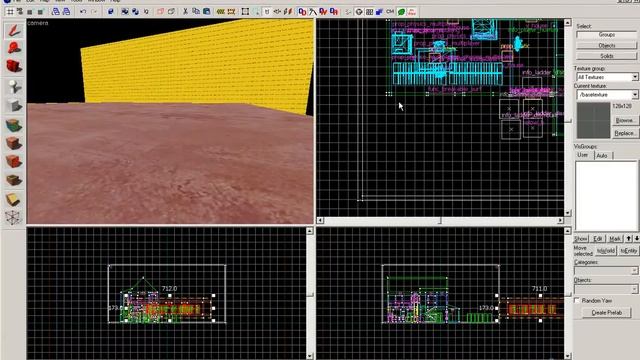This screenshot has height=360, width=640.
Task: Click the Replace texture button
Action: [624, 133]
